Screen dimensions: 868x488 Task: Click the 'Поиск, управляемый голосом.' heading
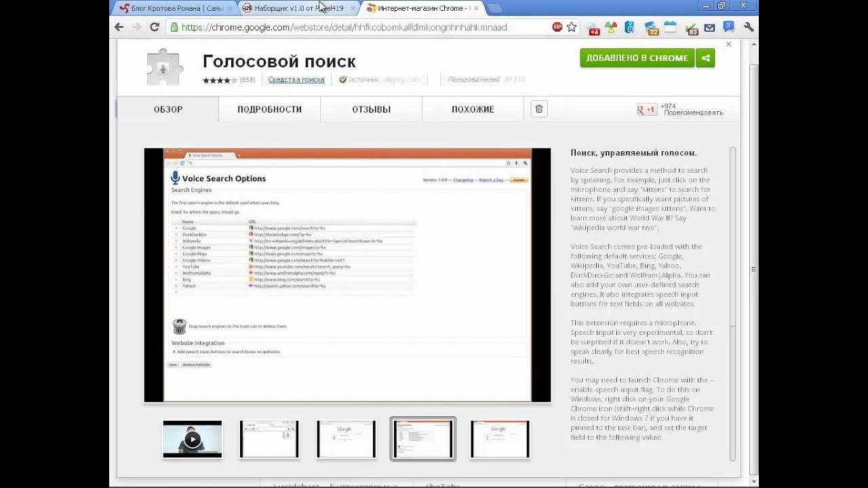tap(633, 152)
